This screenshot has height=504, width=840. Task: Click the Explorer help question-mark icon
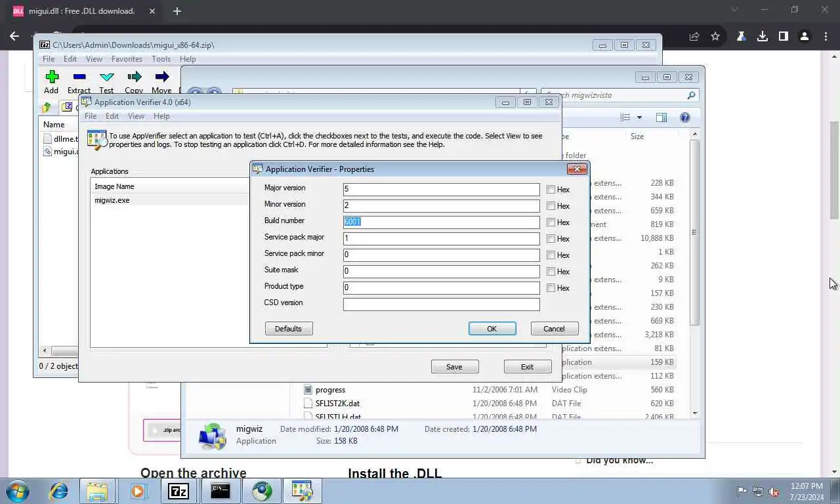pos(685,117)
